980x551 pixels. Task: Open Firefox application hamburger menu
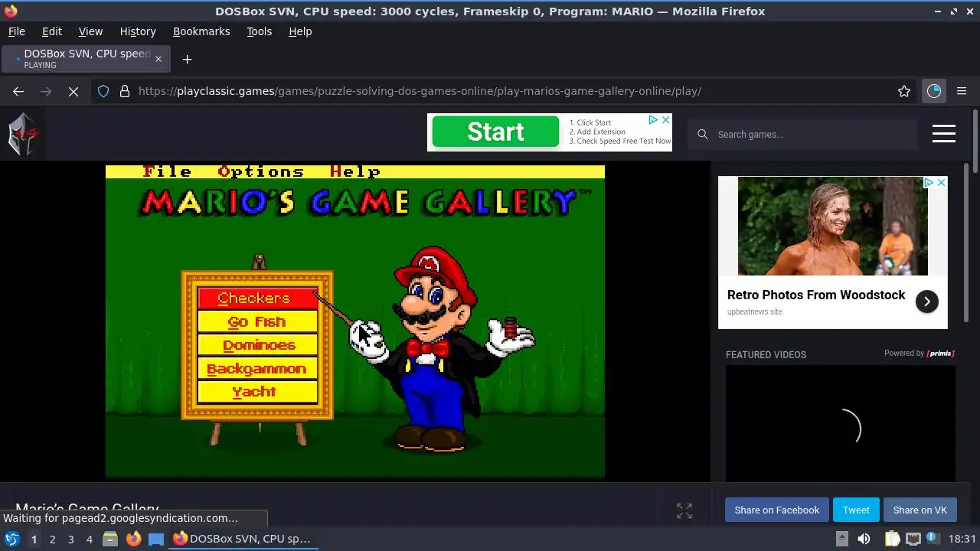(962, 91)
